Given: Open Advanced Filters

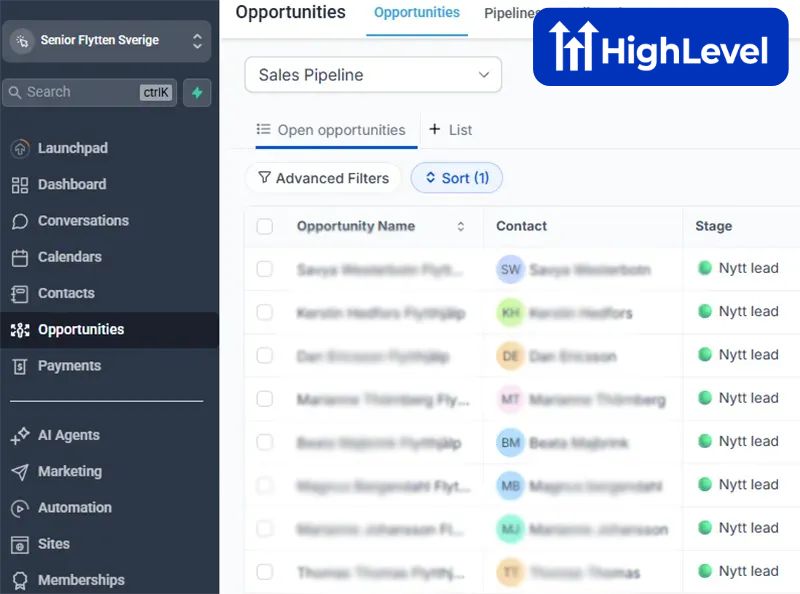Looking at the screenshot, I should click(323, 178).
